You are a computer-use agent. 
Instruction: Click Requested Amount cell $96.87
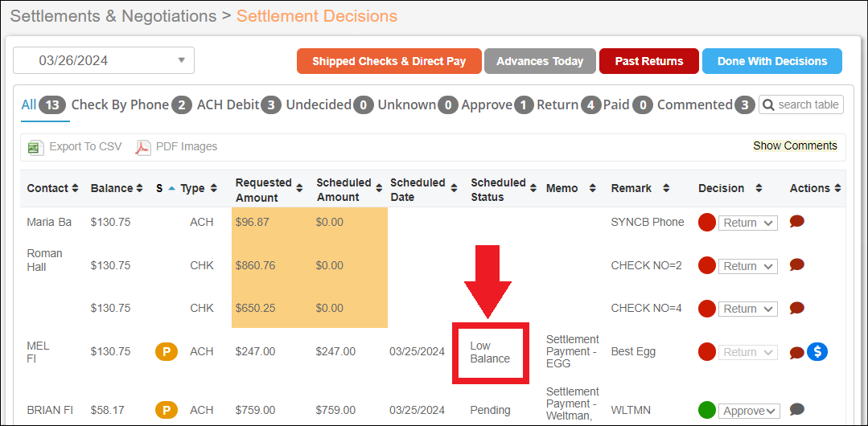point(252,223)
